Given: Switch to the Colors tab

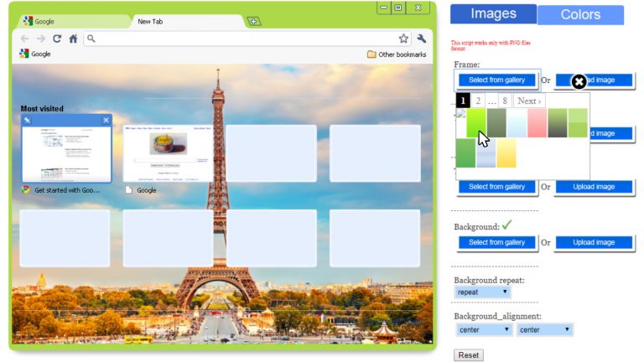Looking at the screenshot, I should (x=580, y=14).
